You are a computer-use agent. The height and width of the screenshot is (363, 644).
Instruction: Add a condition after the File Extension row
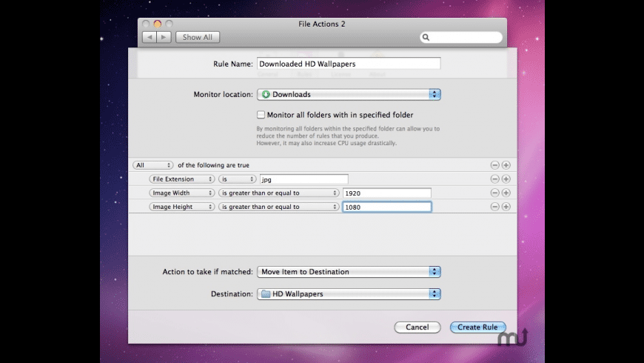[506, 179]
